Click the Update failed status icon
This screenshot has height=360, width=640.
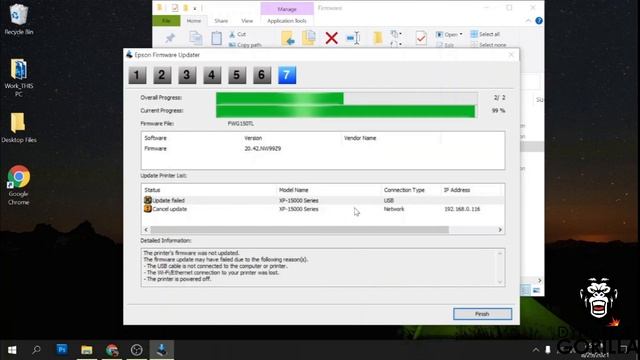click(x=148, y=200)
